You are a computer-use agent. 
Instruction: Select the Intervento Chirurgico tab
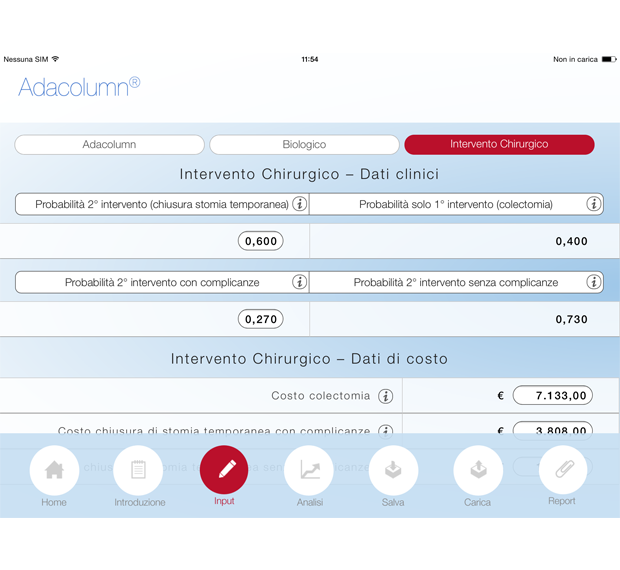499,144
